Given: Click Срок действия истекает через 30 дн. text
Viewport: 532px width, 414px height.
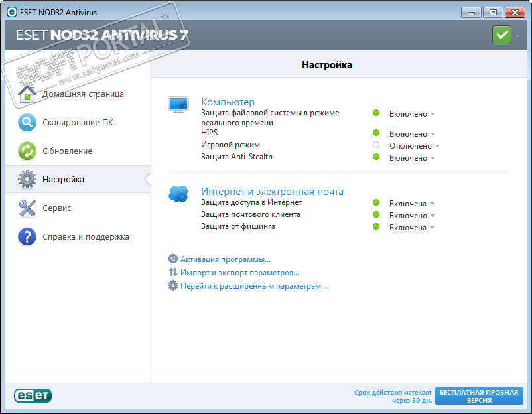Looking at the screenshot, I should click(x=393, y=396).
